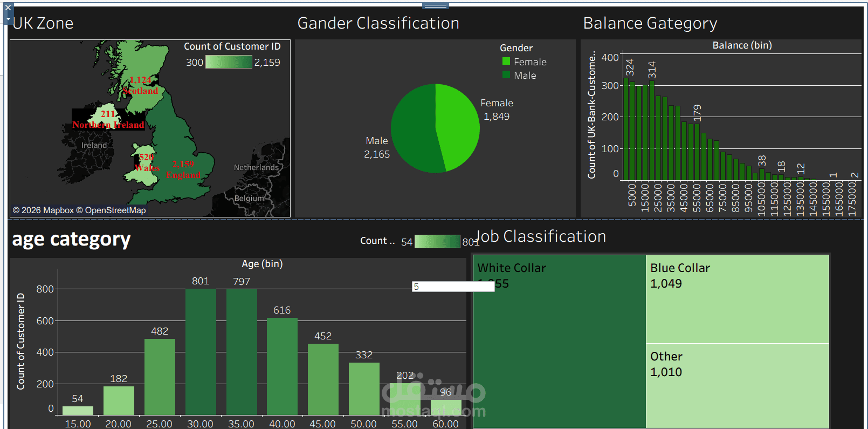Click the Age (bin) axis header
The image size is (868, 429).
click(x=262, y=264)
